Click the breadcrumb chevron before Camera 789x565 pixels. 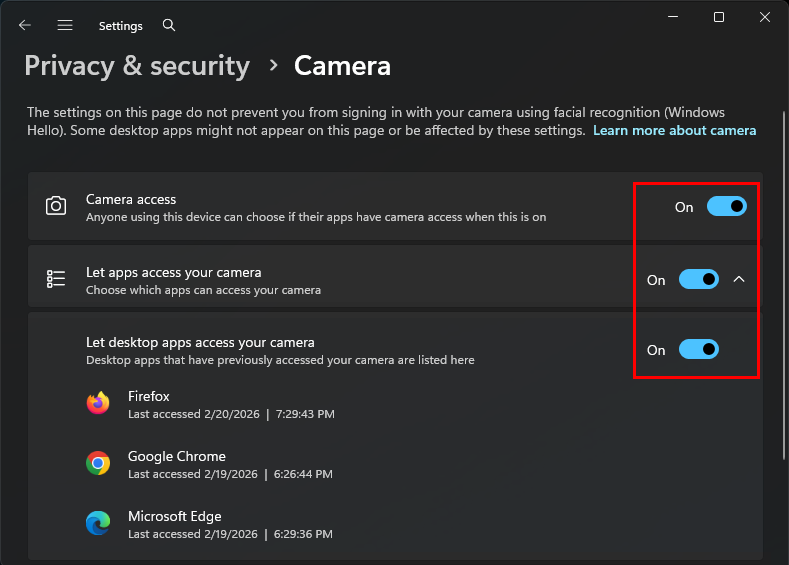(273, 66)
